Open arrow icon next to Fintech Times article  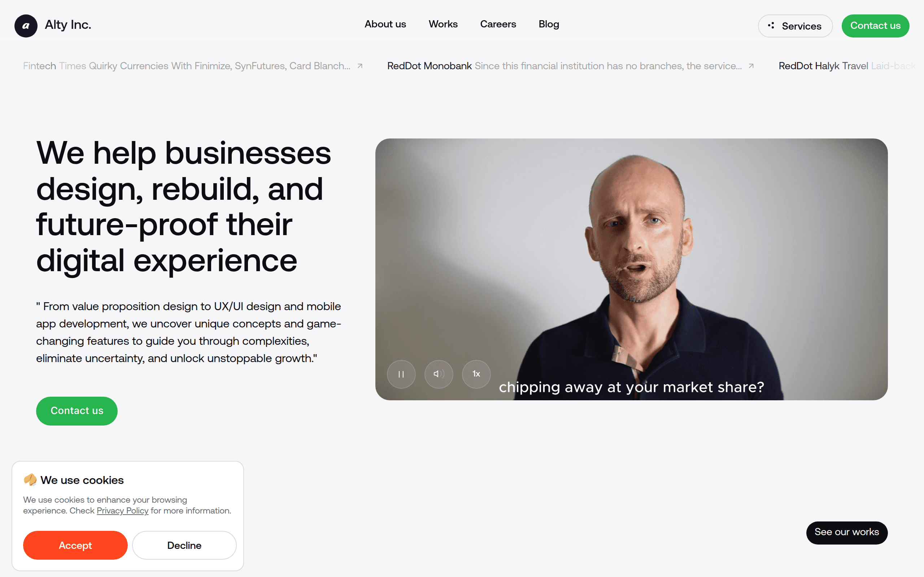pos(359,66)
